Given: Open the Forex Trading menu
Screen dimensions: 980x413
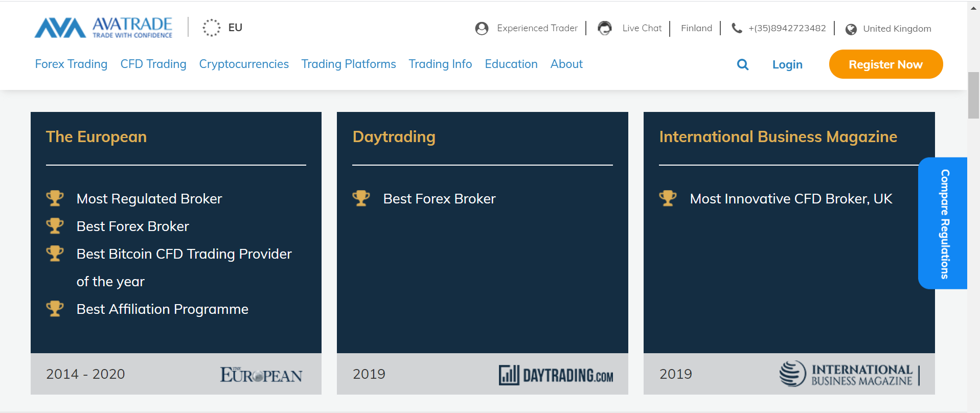Looking at the screenshot, I should click(x=71, y=64).
